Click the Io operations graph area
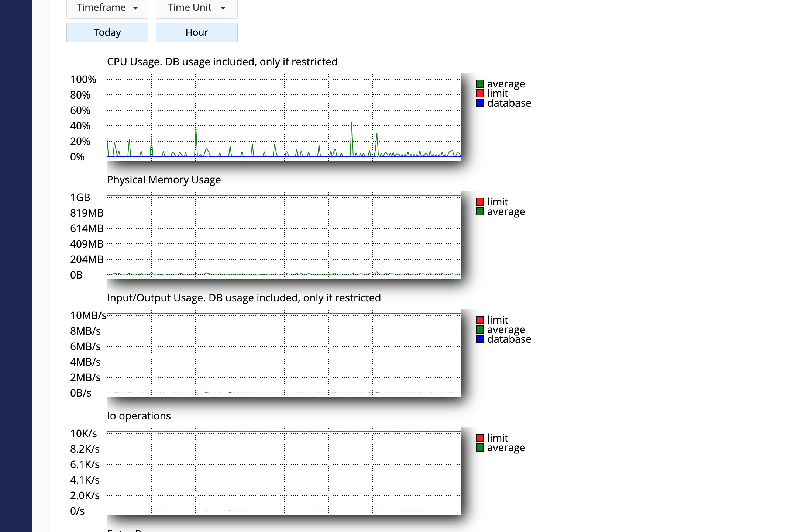798x532 pixels. click(x=284, y=471)
